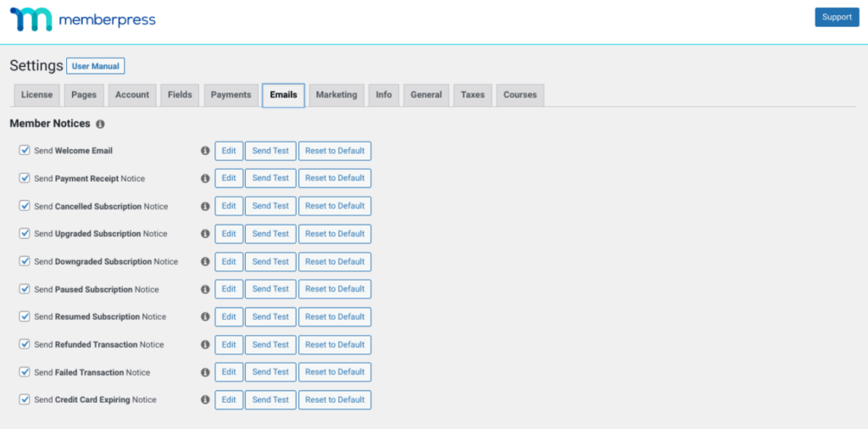Switch to the Courses tab
The height and width of the screenshot is (429, 868).
click(520, 95)
